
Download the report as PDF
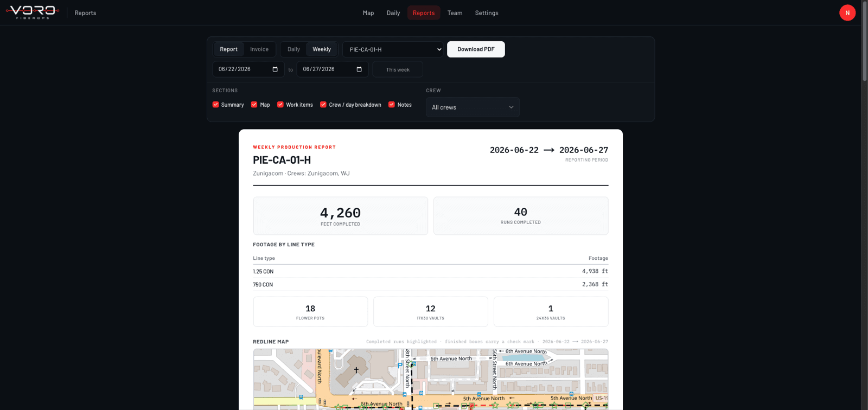(476, 49)
